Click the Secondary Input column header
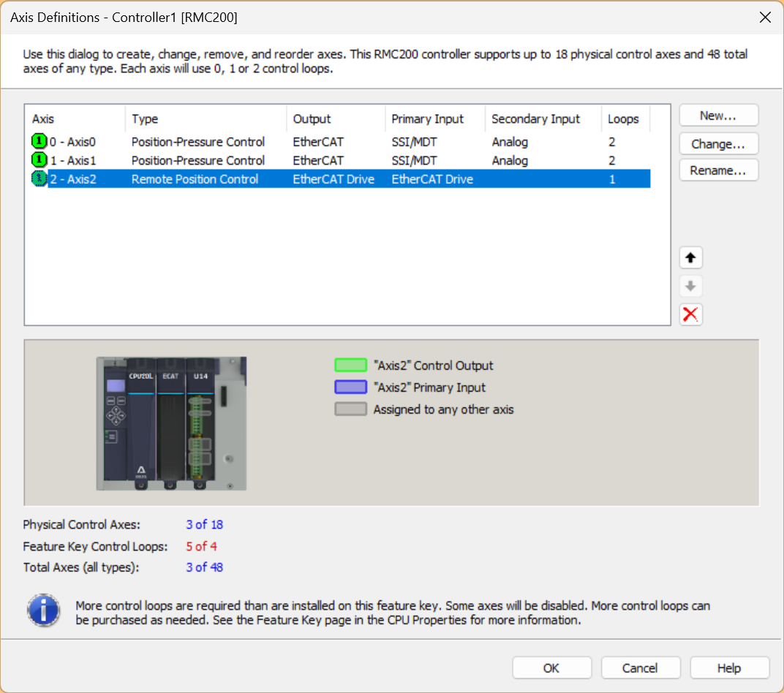Screen dimensions: 784x693 coord(543,119)
